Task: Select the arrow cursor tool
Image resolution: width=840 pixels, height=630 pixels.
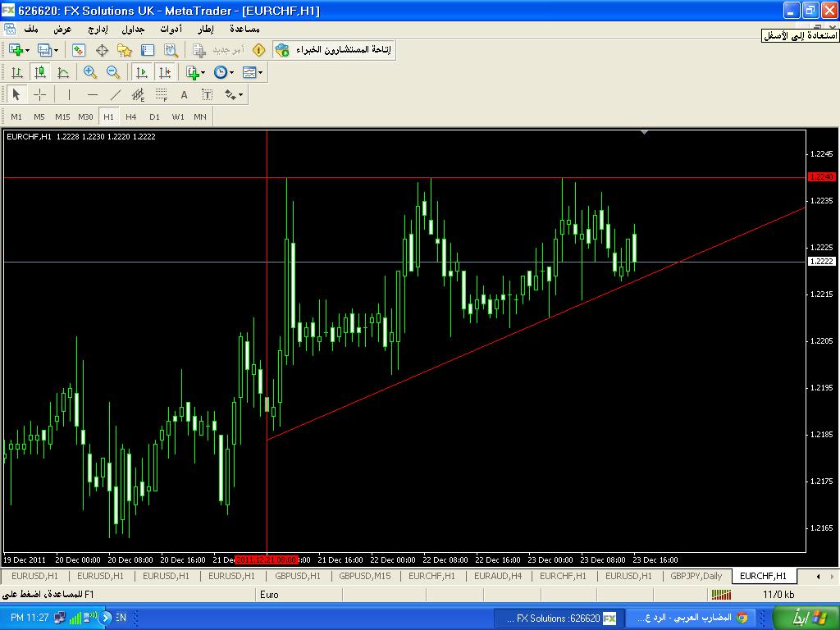Action: point(16,95)
